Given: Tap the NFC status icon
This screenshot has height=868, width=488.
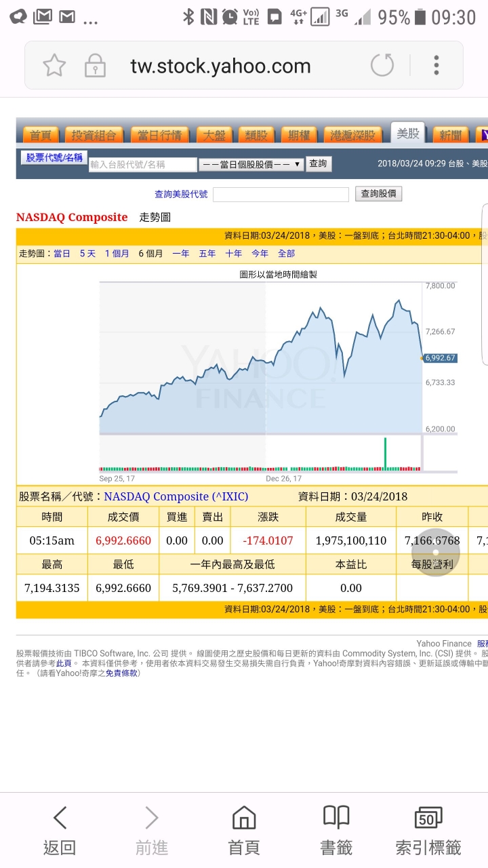Looking at the screenshot, I should [209, 17].
